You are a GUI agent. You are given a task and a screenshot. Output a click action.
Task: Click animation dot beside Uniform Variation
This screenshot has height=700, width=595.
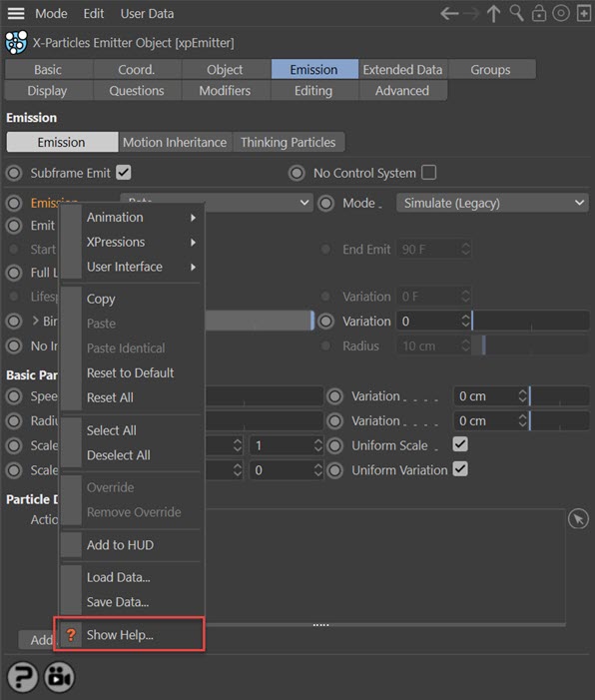334,470
